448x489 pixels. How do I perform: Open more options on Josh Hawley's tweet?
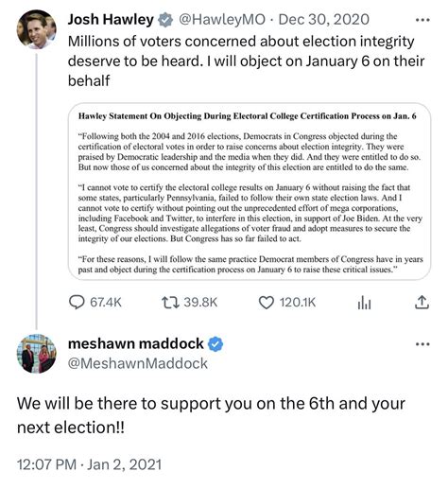[422, 20]
